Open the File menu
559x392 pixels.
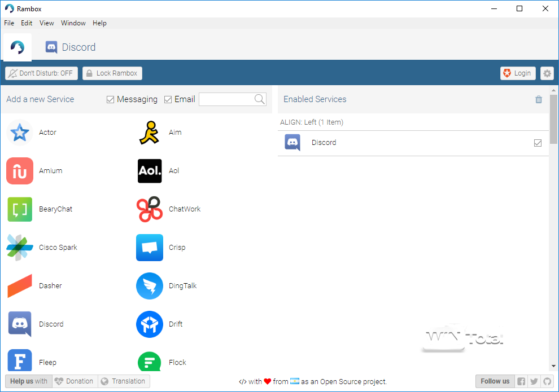point(9,23)
